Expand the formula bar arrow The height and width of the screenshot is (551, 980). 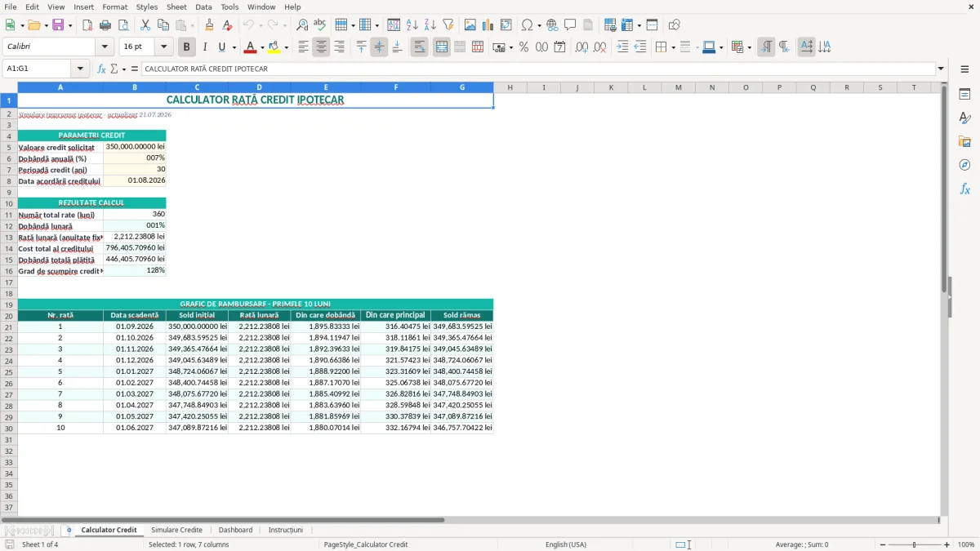point(941,69)
